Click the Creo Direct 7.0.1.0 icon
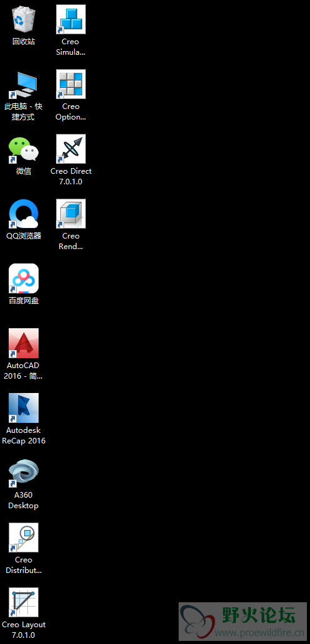This screenshot has width=310, height=644. [x=71, y=149]
